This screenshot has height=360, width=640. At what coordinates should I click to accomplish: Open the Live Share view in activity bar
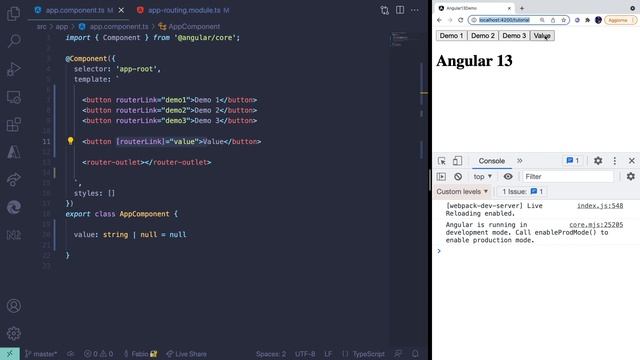pos(13,179)
